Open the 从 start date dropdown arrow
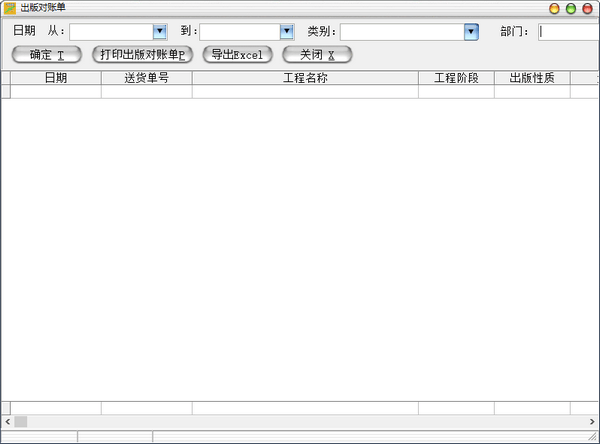Image resolution: width=600 pixels, height=444 pixels. tap(159, 32)
